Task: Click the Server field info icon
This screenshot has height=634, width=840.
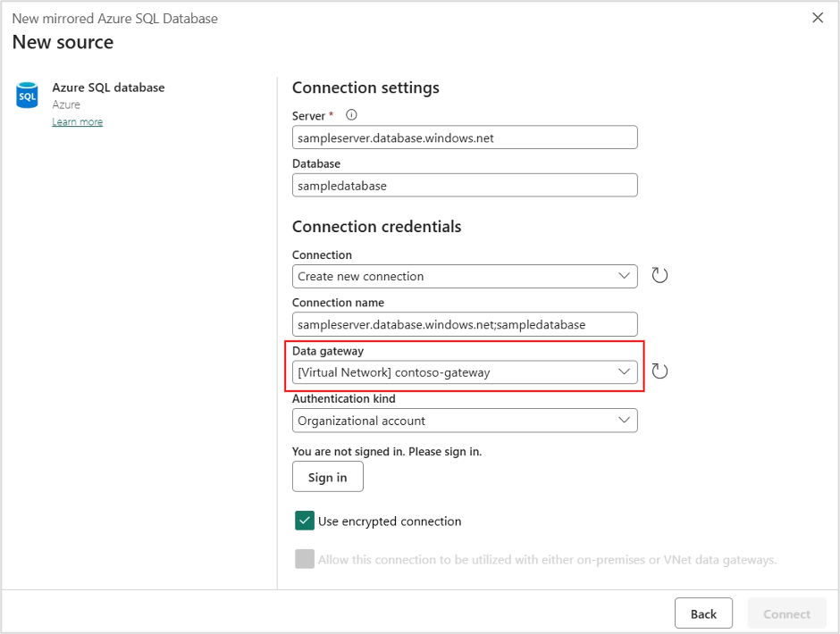Action: click(x=351, y=115)
